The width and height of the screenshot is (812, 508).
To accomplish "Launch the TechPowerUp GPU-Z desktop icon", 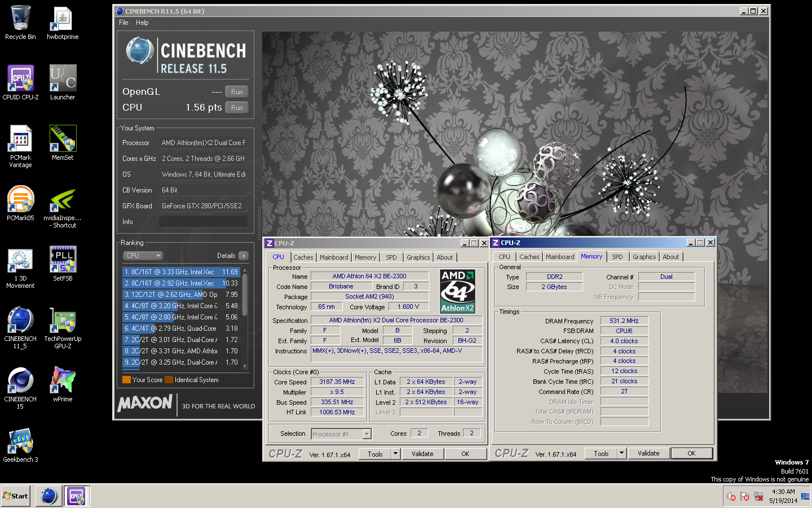I will coord(63,328).
